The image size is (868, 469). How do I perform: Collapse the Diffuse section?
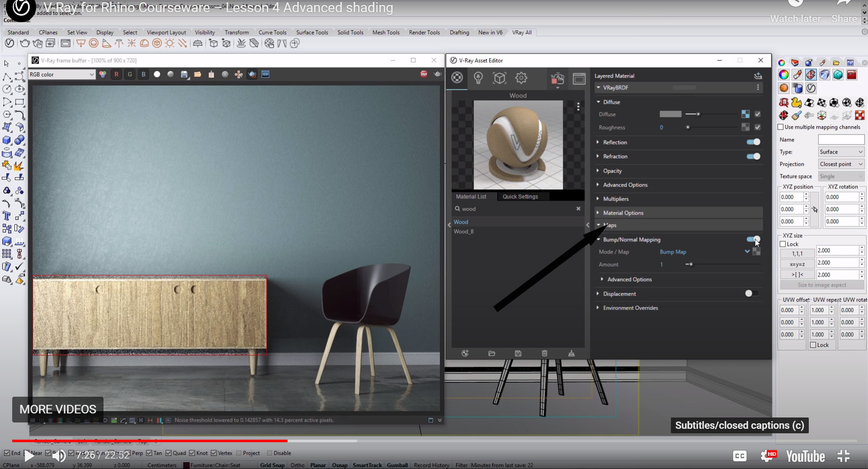(x=599, y=102)
